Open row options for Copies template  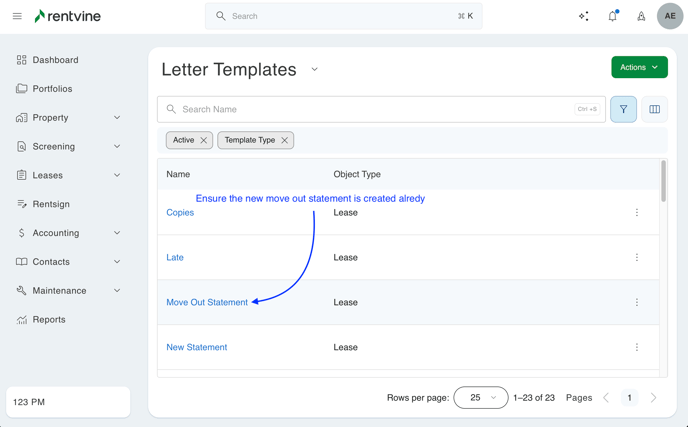637,212
